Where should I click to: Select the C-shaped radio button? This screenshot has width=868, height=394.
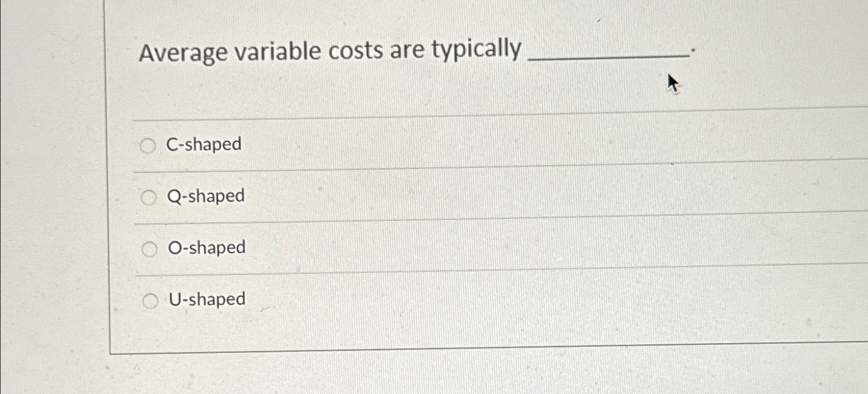(x=149, y=145)
